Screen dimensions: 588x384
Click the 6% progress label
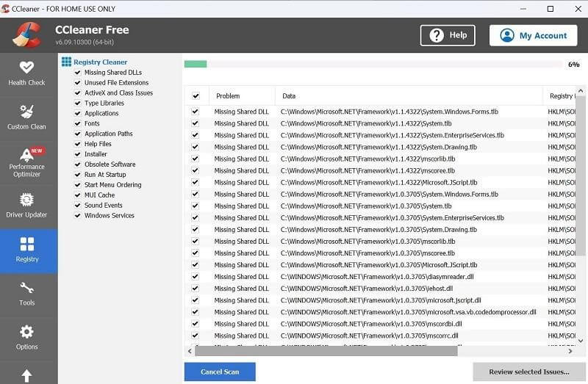click(574, 65)
